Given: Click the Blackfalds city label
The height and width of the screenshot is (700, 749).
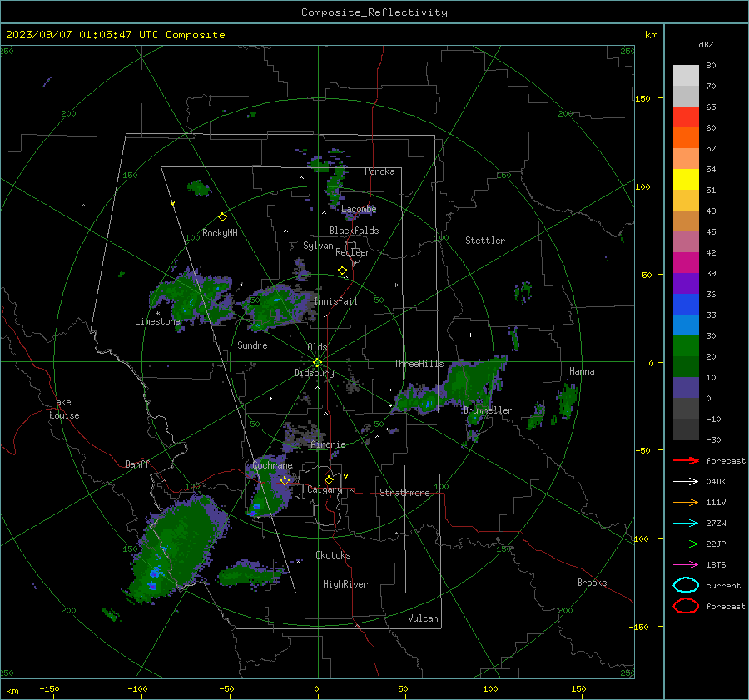Looking at the screenshot, I should click(x=354, y=231).
